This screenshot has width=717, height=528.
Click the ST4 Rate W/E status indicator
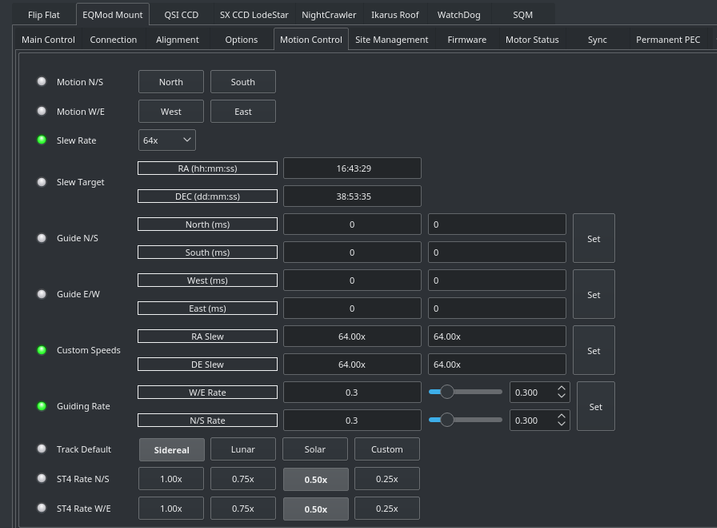42,508
